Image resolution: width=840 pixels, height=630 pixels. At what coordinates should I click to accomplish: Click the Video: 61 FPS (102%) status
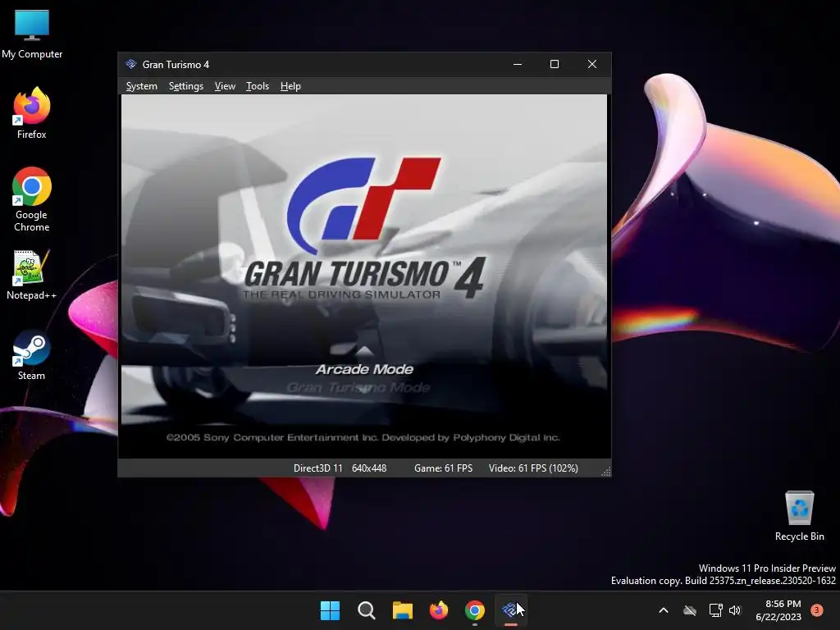[533, 468]
